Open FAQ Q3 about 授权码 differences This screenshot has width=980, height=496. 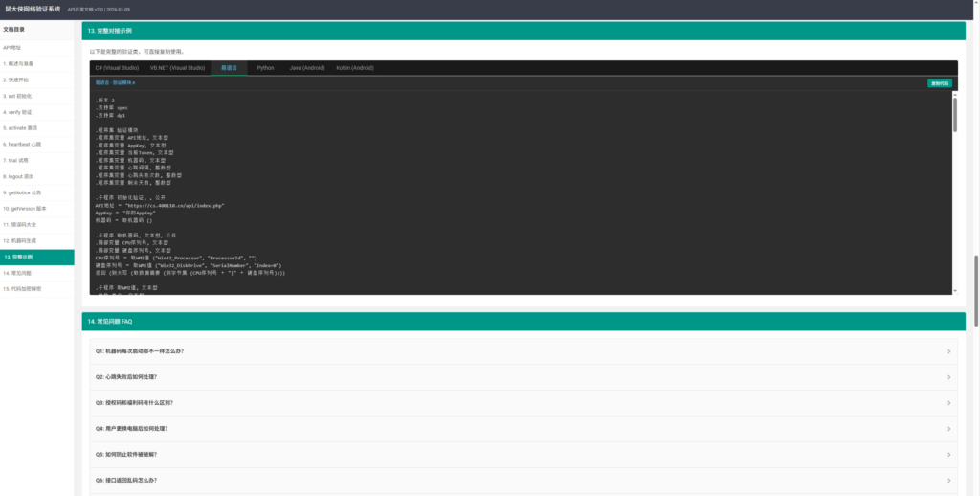coord(948,403)
